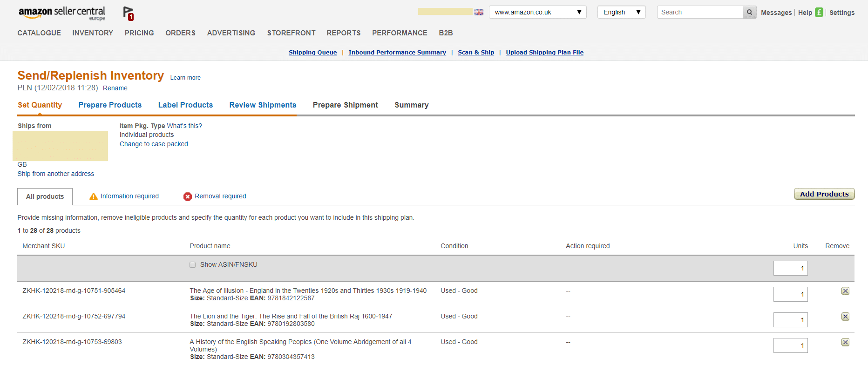868x365 pixels.
Task: Select the Review Shipments step
Action: 263,105
